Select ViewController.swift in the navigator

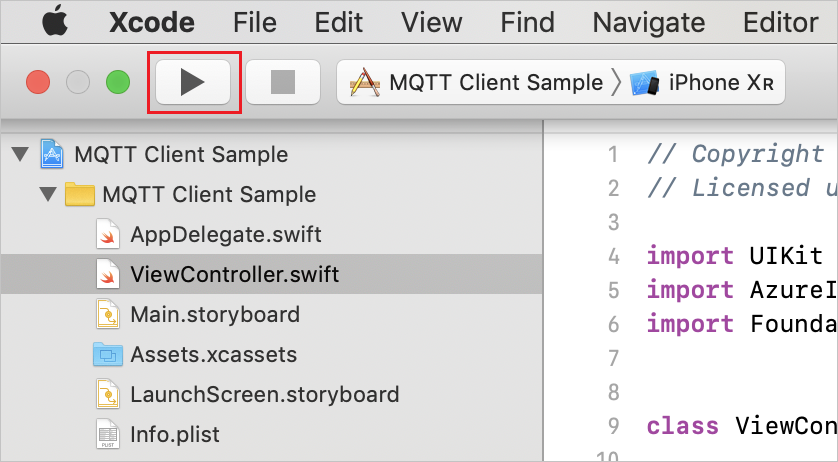(234, 274)
